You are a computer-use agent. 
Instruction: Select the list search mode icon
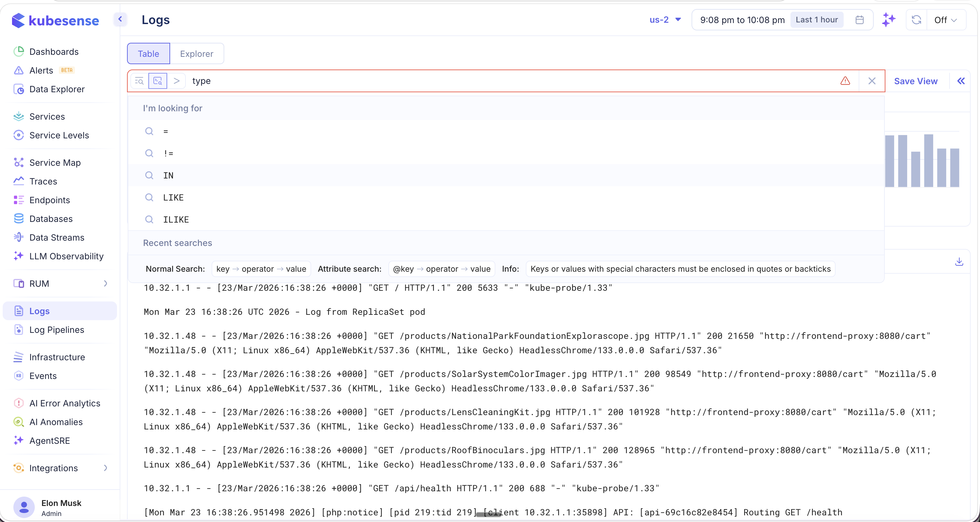tap(140, 81)
